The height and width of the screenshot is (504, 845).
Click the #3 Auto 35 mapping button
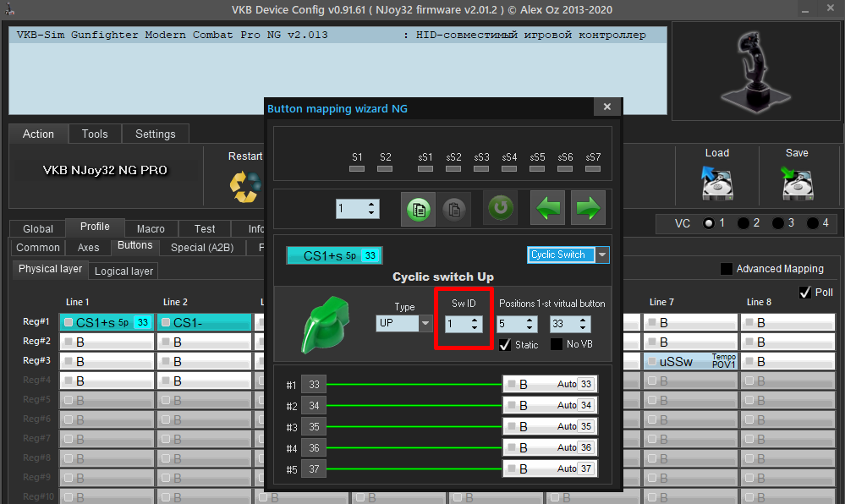click(x=550, y=426)
